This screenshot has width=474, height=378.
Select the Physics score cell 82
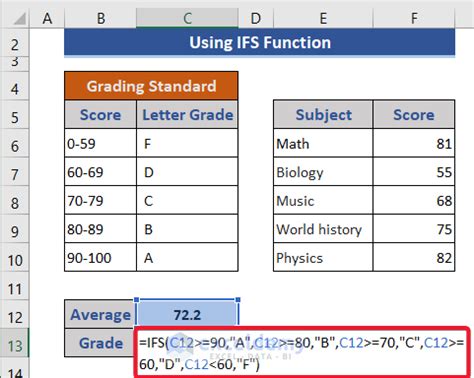pos(414,258)
